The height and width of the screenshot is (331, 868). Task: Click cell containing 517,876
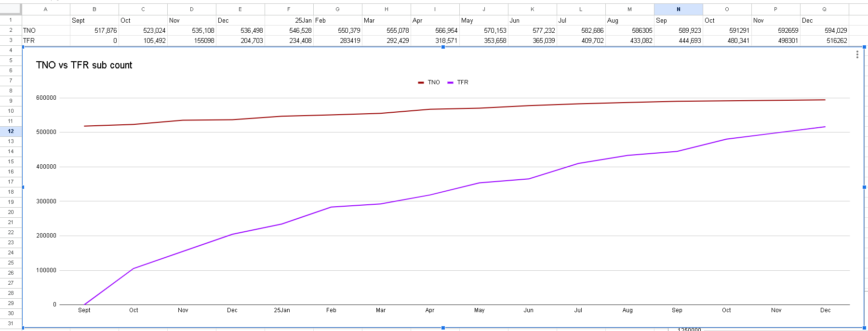(94, 30)
